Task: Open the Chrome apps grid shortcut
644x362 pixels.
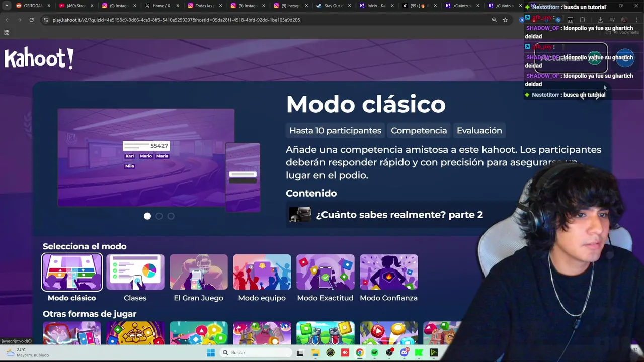Action: click(x=7, y=32)
